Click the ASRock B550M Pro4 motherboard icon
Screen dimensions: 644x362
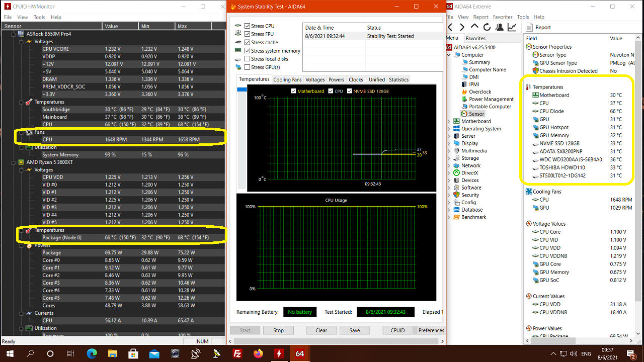tap(22, 34)
